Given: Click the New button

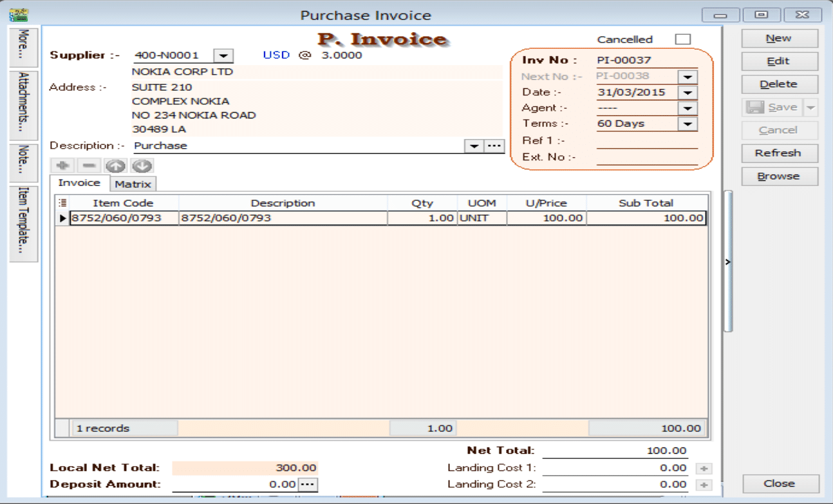Looking at the screenshot, I should point(779,39).
